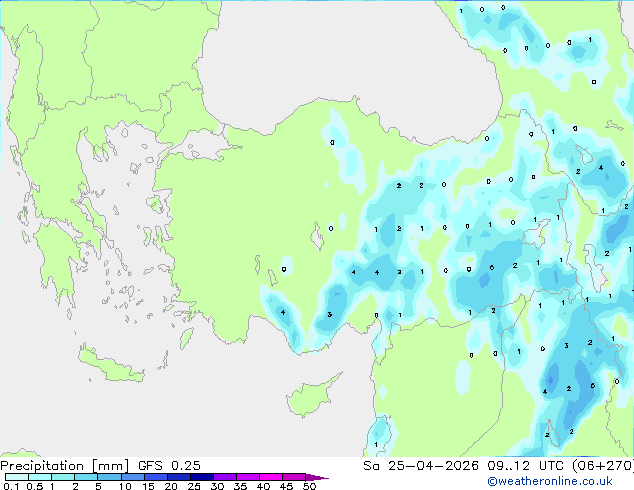
Task: Click the 0.5–1 mm legend swatch
Action: (x=40, y=477)
